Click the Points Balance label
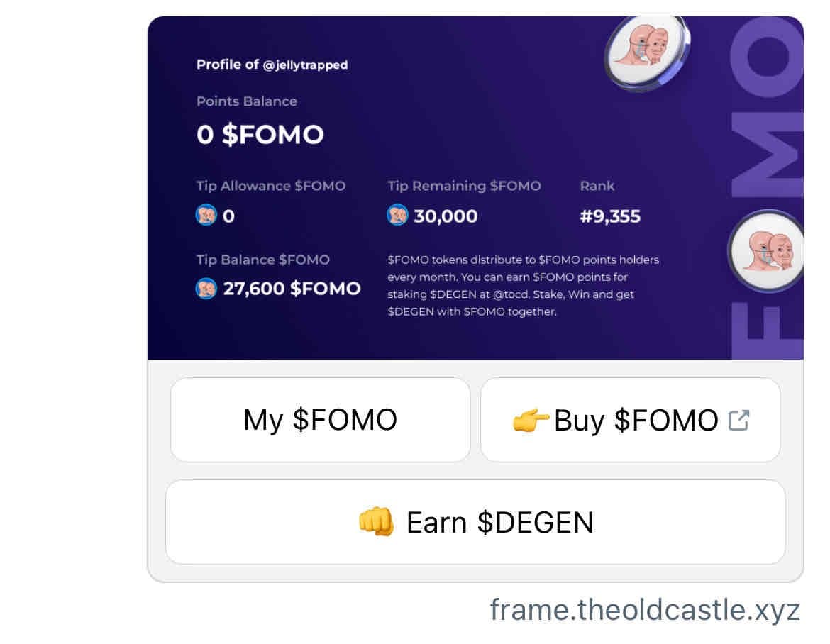This screenshot has height=644, width=830. [246, 101]
